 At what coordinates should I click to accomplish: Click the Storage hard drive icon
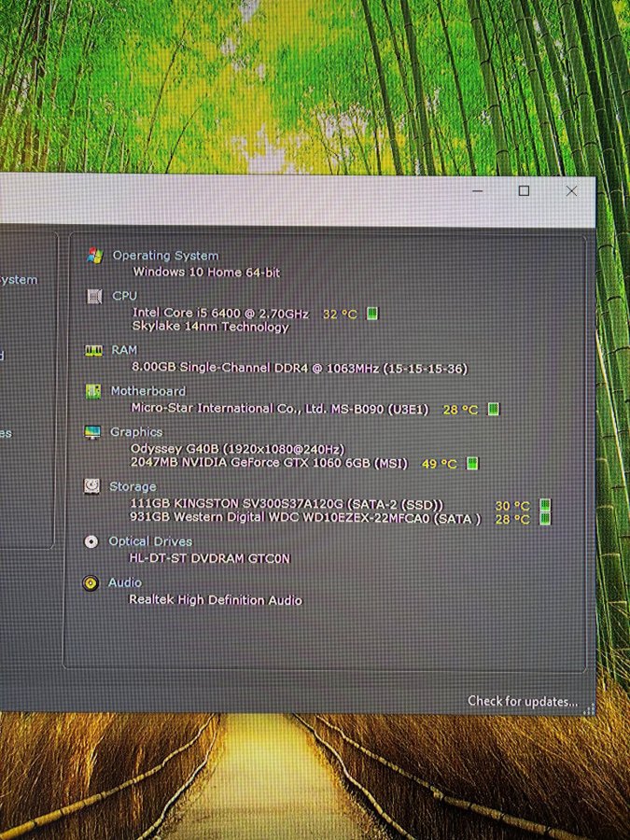click(92, 486)
